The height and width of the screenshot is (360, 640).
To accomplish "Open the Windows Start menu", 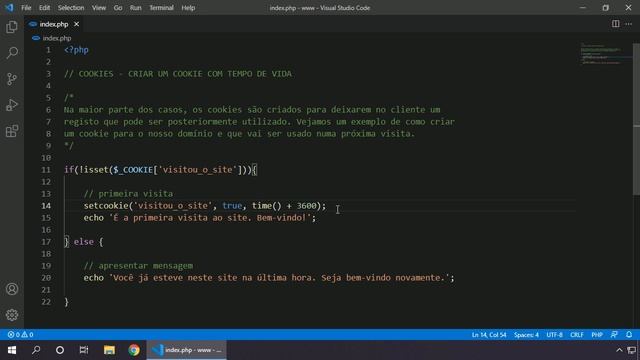I will coord(12,350).
